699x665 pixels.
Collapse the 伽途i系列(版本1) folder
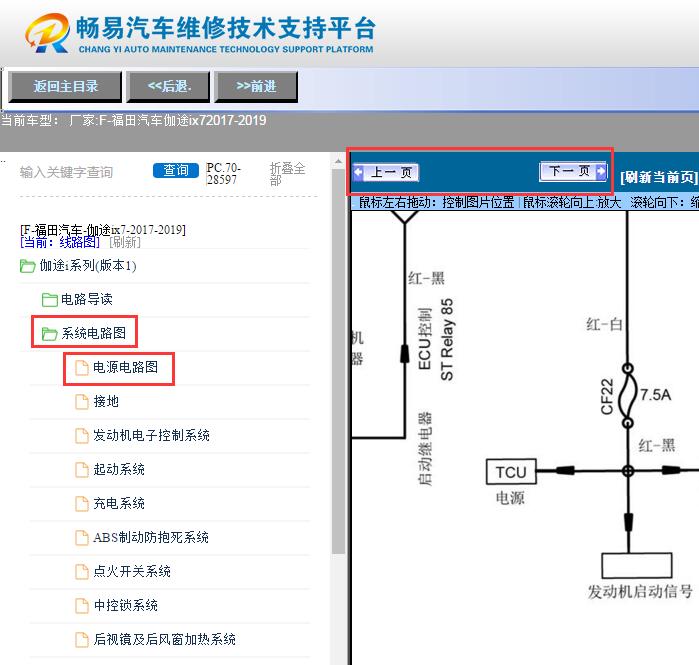coord(88,266)
